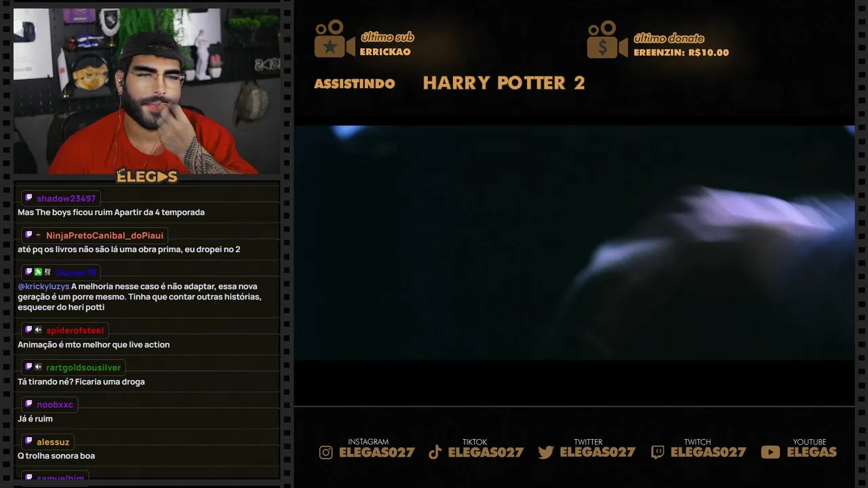
Task: Click the TikTok logo icon
Action: pos(435,452)
